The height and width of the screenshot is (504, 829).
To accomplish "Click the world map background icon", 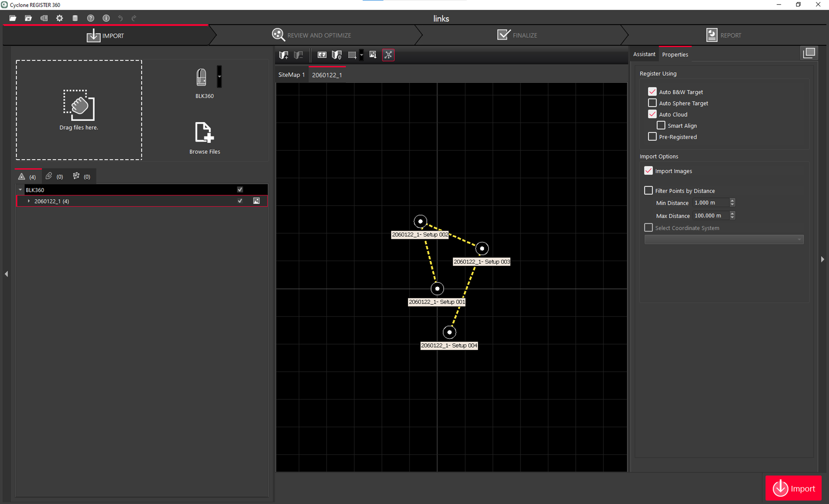I will click(x=322, y=55).
